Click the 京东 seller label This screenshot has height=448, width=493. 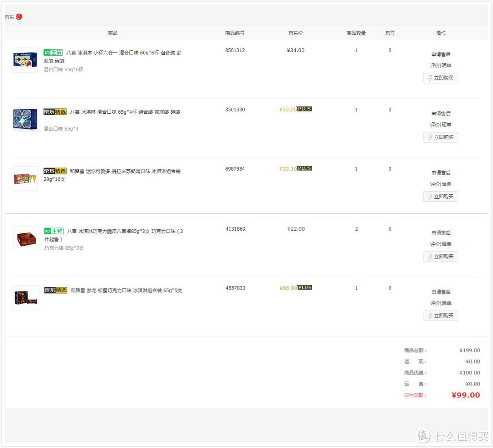pyautogui.click(x=9, y=17)
